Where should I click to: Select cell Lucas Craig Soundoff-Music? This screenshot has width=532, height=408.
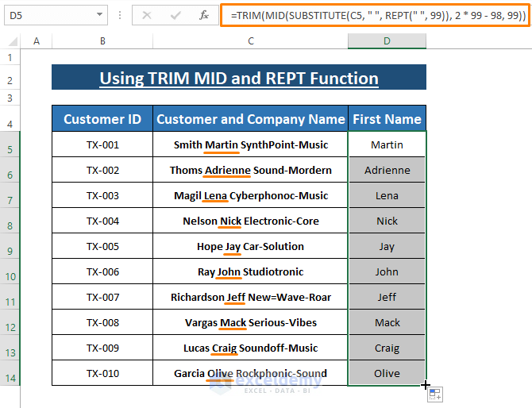[250, 348]
